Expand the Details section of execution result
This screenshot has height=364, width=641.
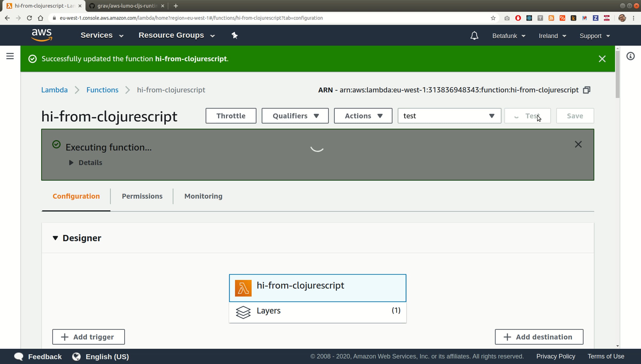point(86,163)
